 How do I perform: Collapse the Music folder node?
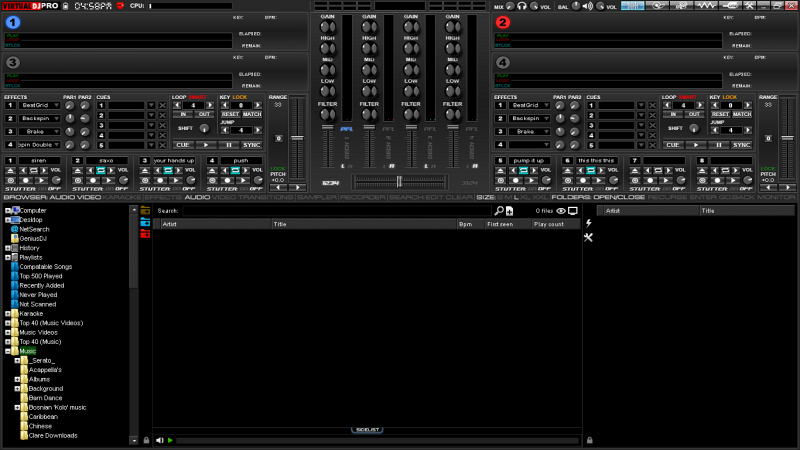click(x=8, y=351)
